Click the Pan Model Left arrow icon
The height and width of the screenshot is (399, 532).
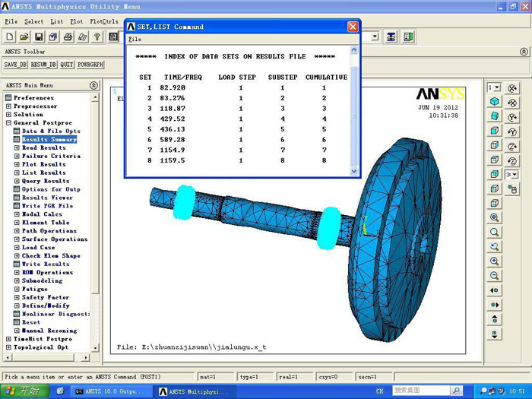click(495, 290)
